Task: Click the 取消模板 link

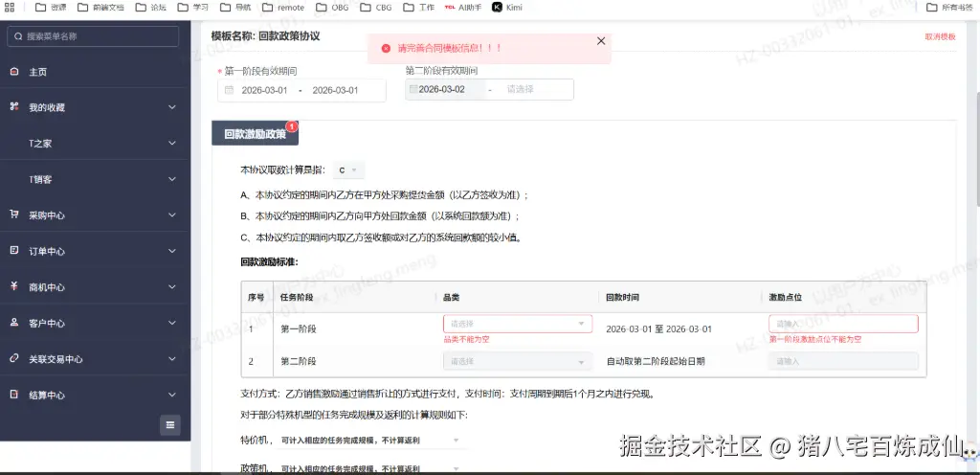Action: pyautogui.click(x=940, y=37)
